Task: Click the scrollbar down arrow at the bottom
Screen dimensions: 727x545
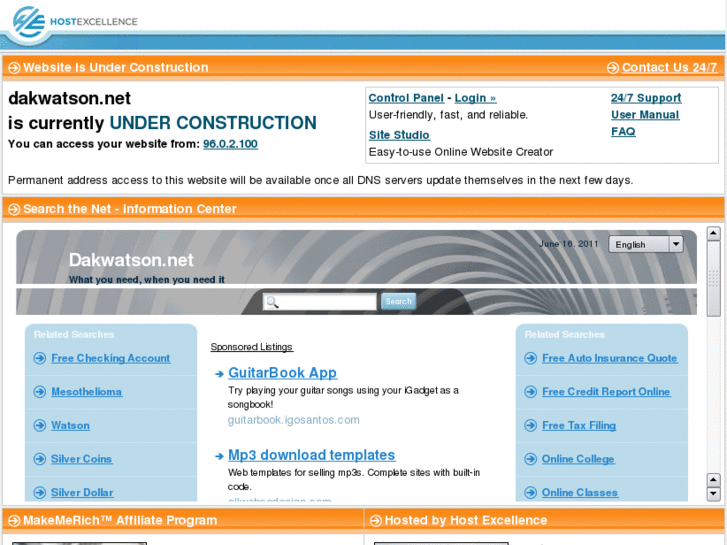Action: click(x=714, y=494)
